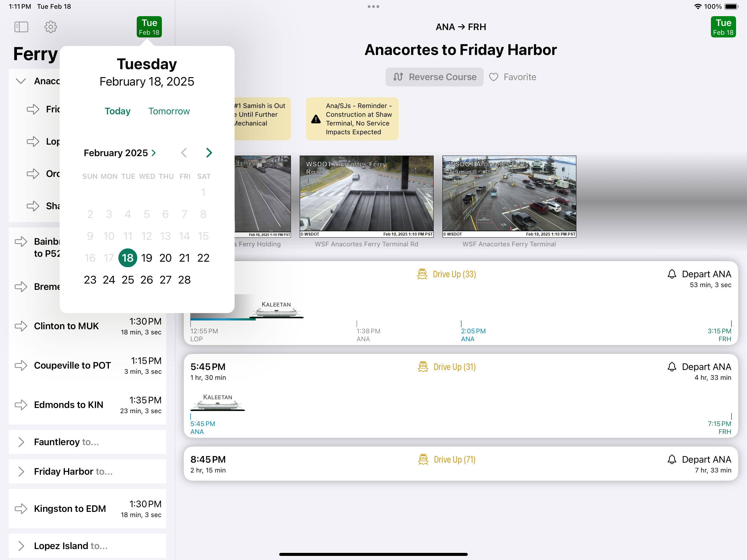Click the Bremerton route arrow icon
The image size is (747, 560).
tap(21, 287)
